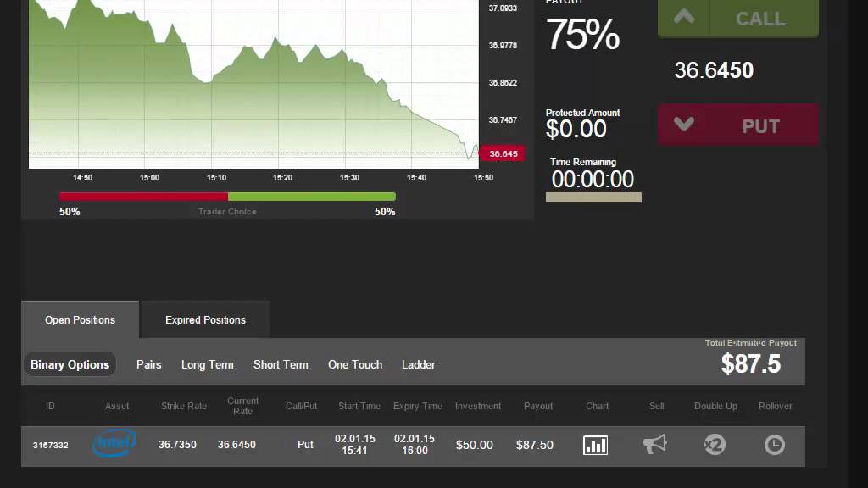Click the Time Remaining progress bar
The width and height of the screenshot is (868, 488).
click(x=593, y=197)
